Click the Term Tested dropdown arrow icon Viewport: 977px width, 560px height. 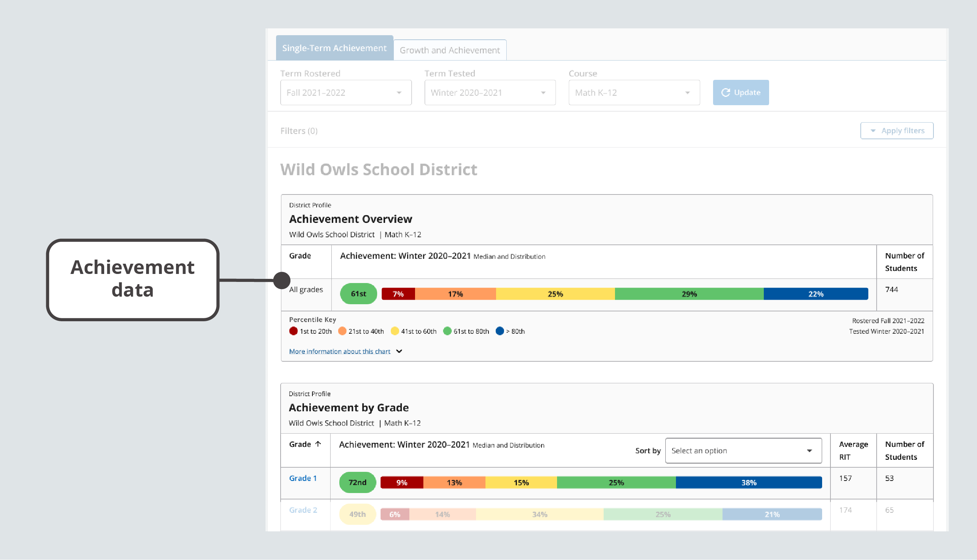coord(542,92)
